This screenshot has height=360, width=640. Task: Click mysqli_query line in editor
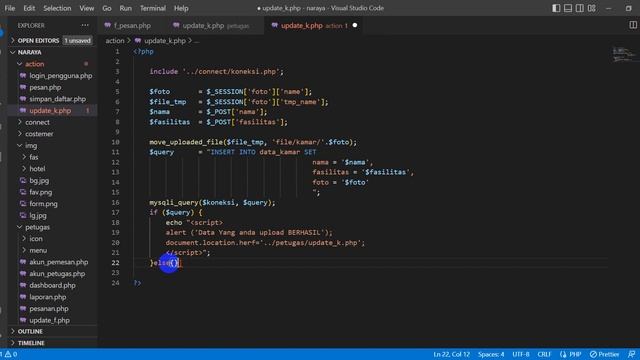click(212, 202)
